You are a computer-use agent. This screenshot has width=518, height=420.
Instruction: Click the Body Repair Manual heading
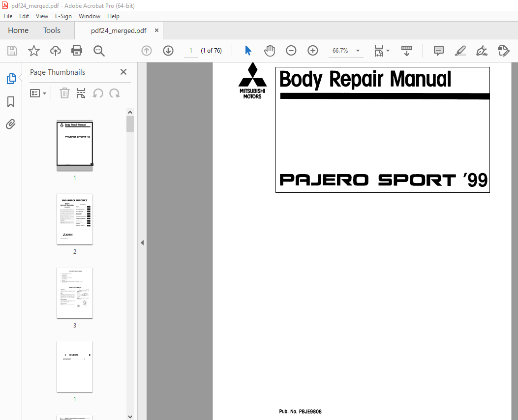(365, 79)
